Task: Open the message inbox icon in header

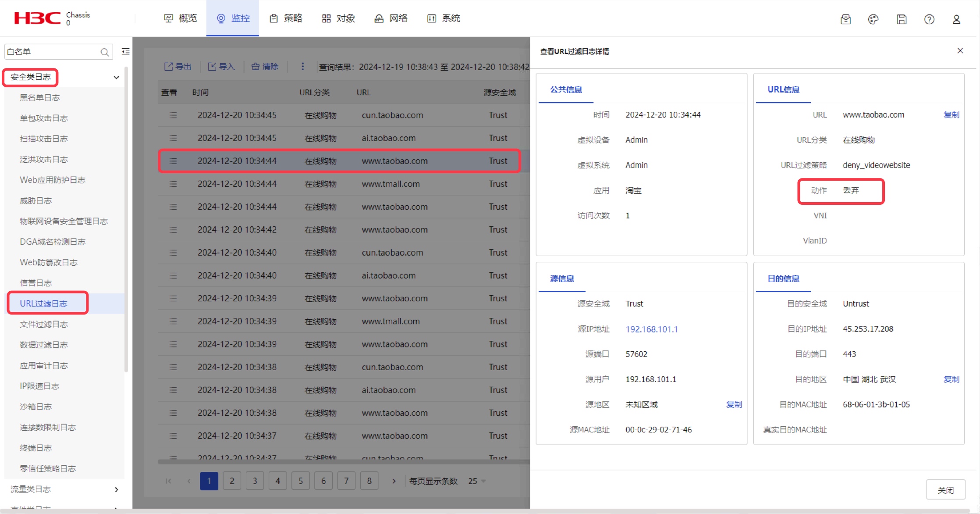Action: point(846,19)
